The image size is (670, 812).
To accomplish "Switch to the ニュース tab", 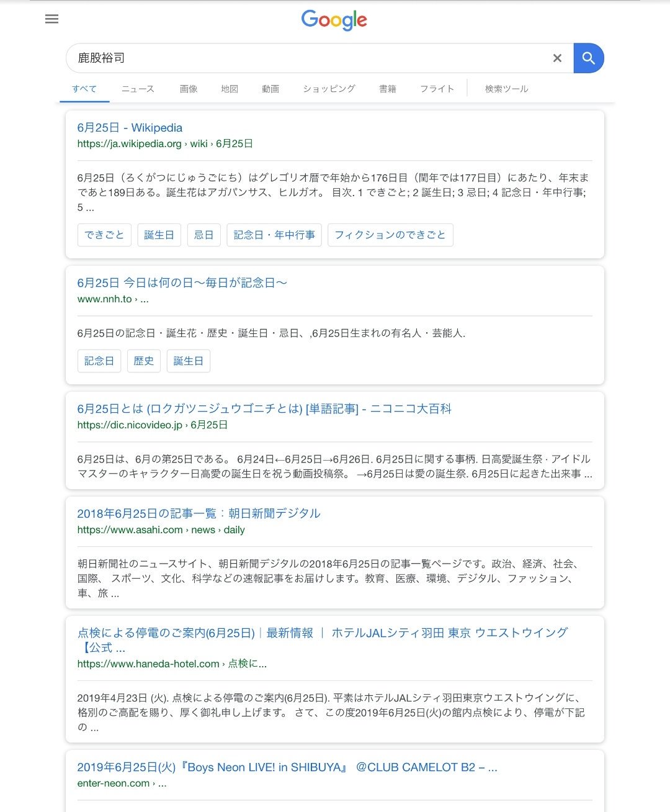I will (x=138, y=89).
